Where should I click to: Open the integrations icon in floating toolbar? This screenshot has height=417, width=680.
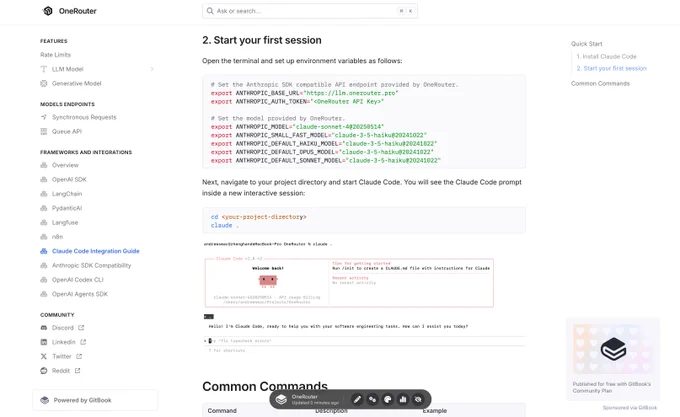[372, 399]
